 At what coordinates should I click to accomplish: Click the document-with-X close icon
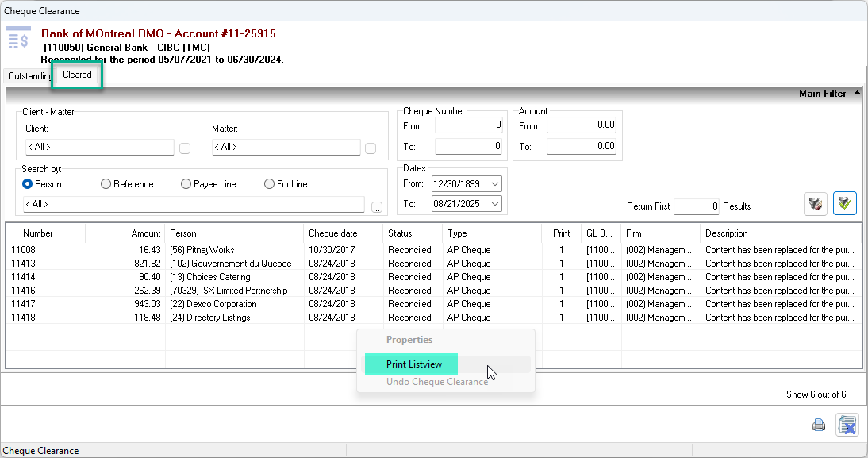[847, 425]
